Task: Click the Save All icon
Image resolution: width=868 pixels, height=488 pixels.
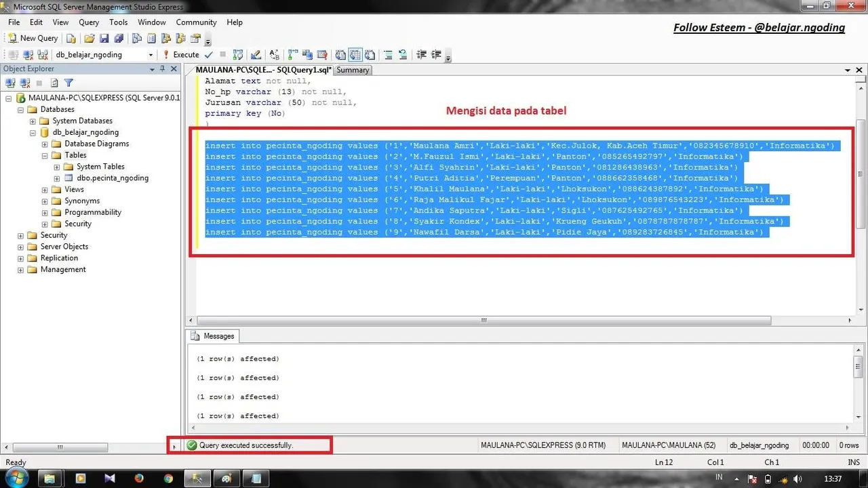Action: [x=119, y=38]
